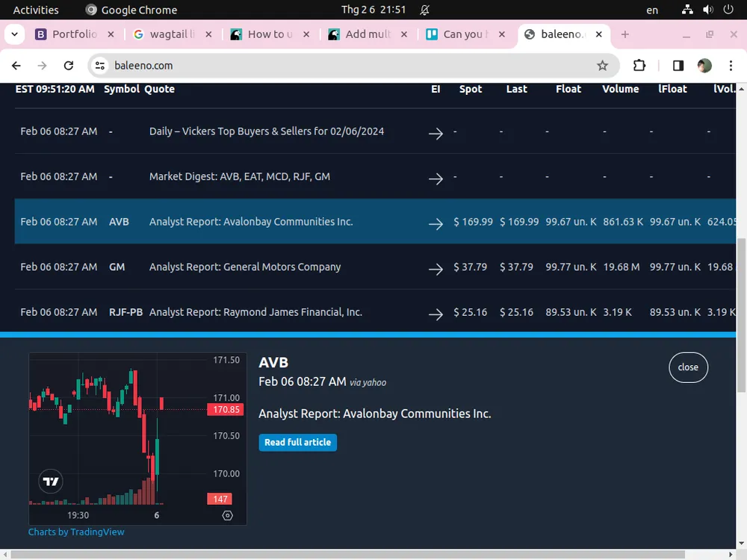Click GM spot price $ 37.79

pyautogui.click(x=470, y=267)
